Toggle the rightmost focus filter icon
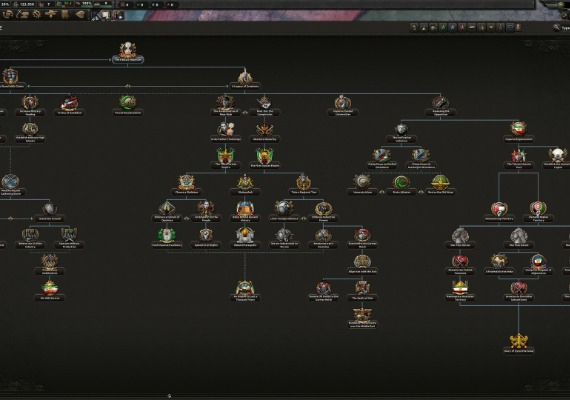The image size is (570, 400). [x=518, y=27]
